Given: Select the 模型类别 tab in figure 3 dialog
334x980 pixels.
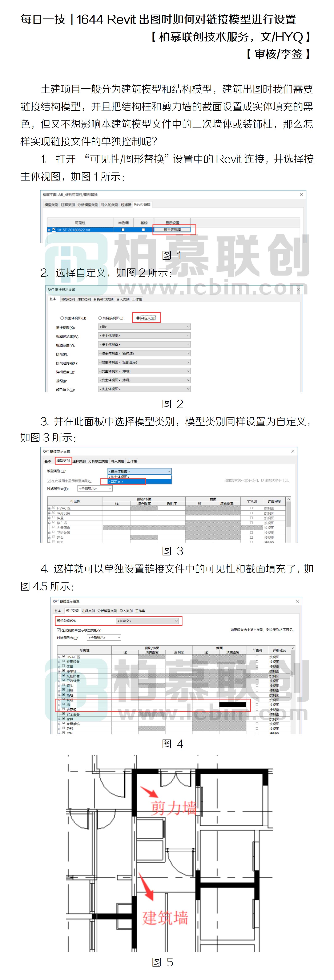Looking at the screenshot, I should pos(63,461).
